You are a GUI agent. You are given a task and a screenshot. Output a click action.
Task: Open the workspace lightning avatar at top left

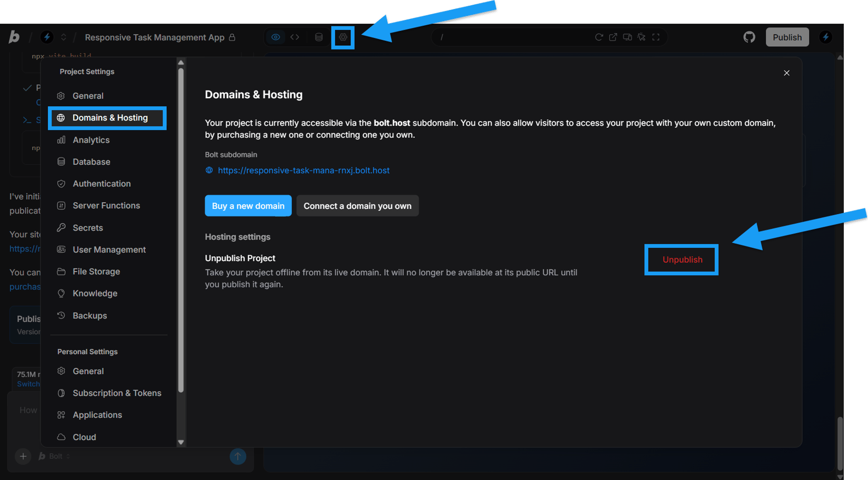point(47,37)
